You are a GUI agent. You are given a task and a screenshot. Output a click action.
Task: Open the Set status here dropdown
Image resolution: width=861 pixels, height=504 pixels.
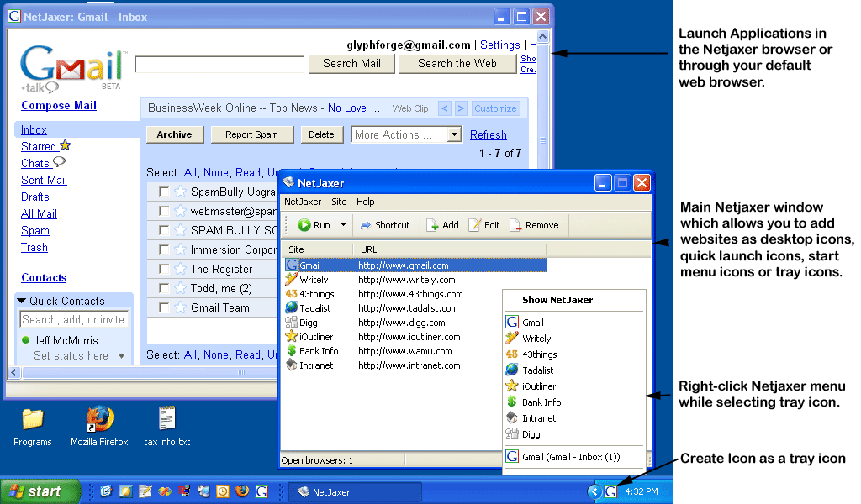[121, 356]
